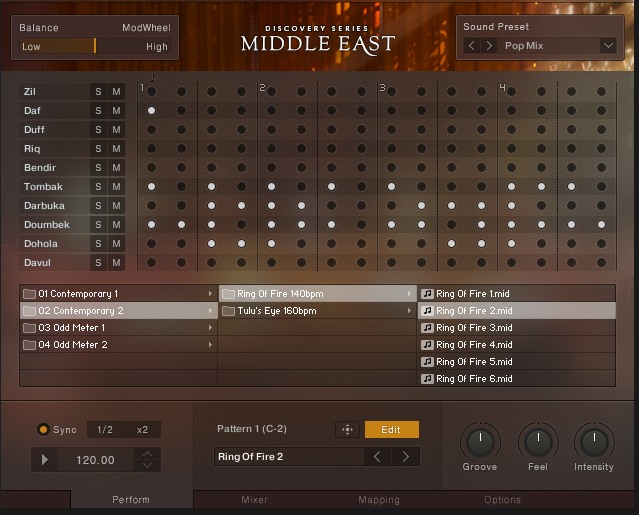Toggle Tombak first step on beat 1

(152, 187)
